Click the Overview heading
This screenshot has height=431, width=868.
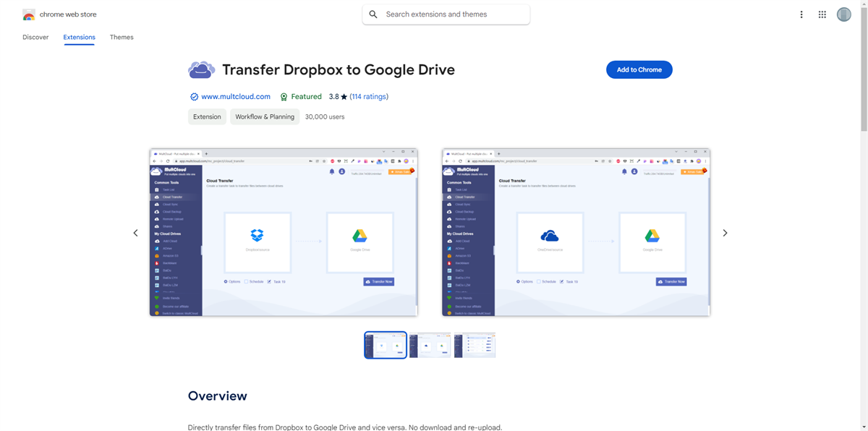(x=218, y=396)
